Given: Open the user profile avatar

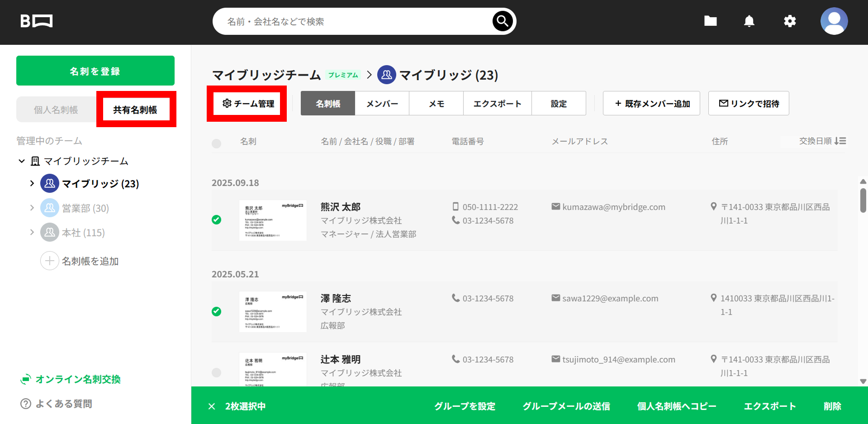Looking at the screenshot, I should [834, 21].
